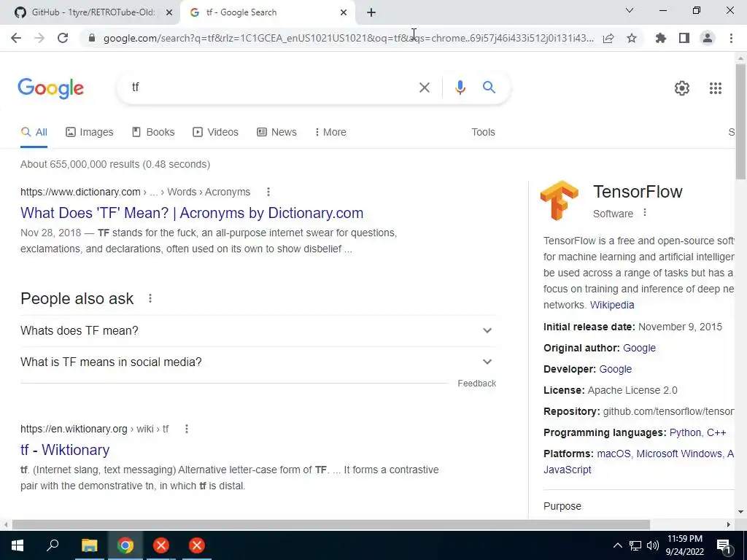Open File Explorer from the taskbar
The height and width of the screenshot is (560, 747).
pos(89,545)
